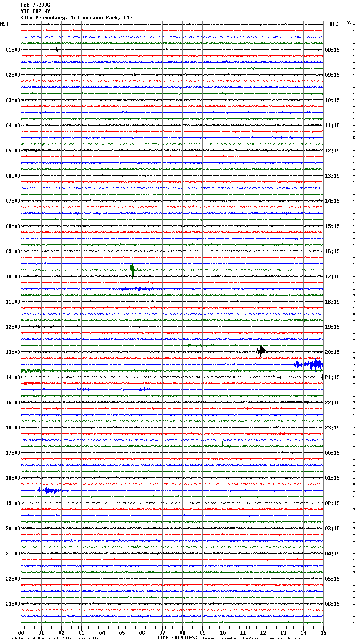Select the 04:00 MST row label
Image resolution: width=357 pixels, height=644 pixels.
click(13, 126)
